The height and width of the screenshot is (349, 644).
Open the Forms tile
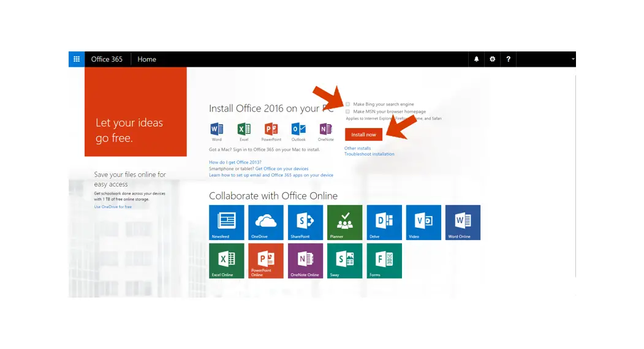(384, 261)
